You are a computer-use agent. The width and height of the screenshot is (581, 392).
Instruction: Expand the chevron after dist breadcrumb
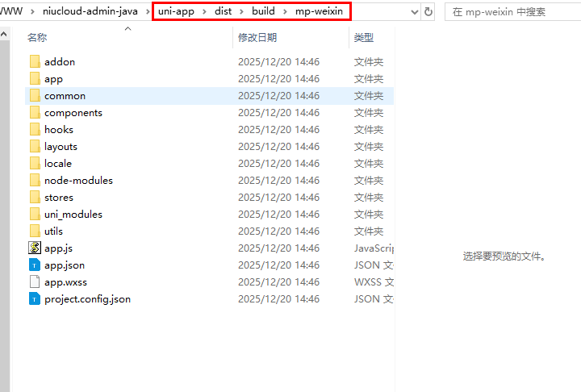[241, 12]
